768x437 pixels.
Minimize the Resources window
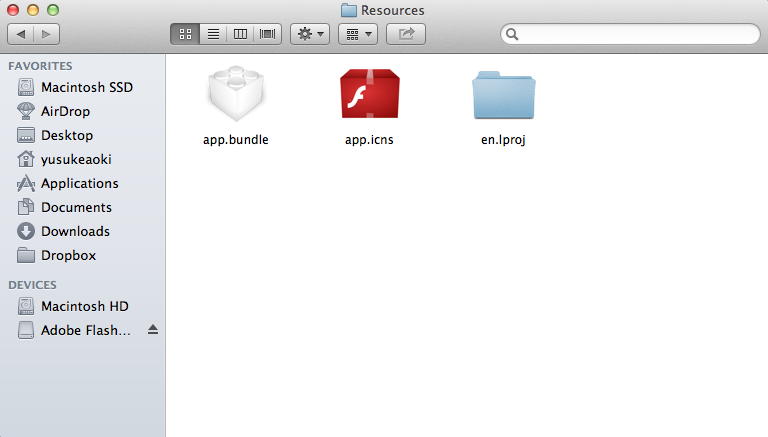tap(33, 10)
